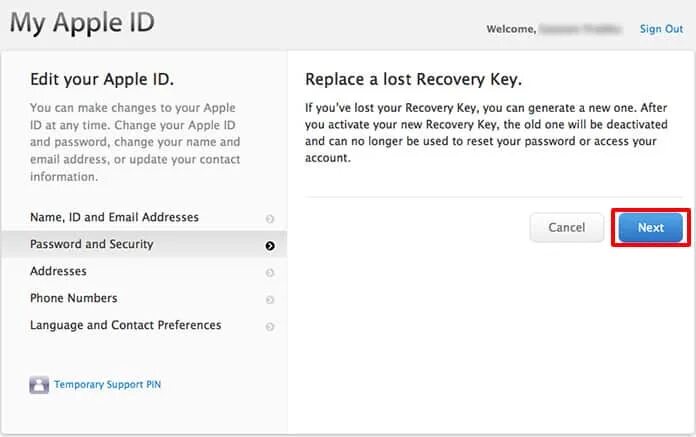Show Language and Contact Preferences
Viewport: 696px width, 437px height.
click(x=125, y=325)
